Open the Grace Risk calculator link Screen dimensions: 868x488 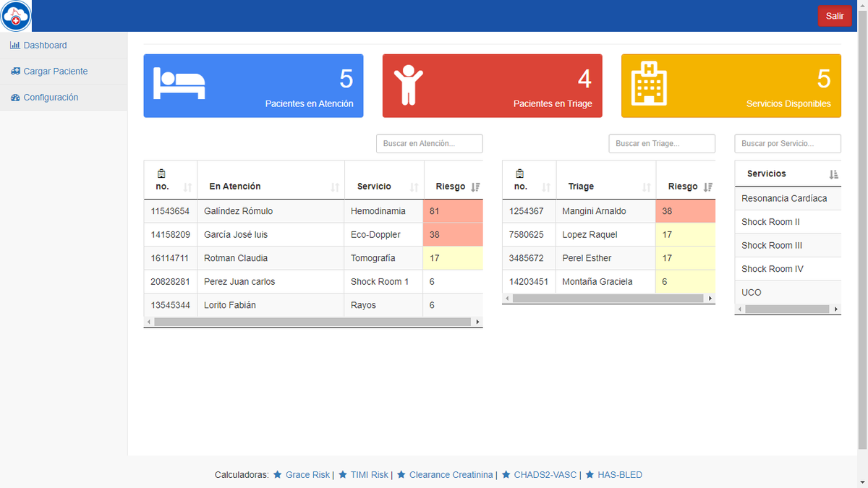(307, 475)
